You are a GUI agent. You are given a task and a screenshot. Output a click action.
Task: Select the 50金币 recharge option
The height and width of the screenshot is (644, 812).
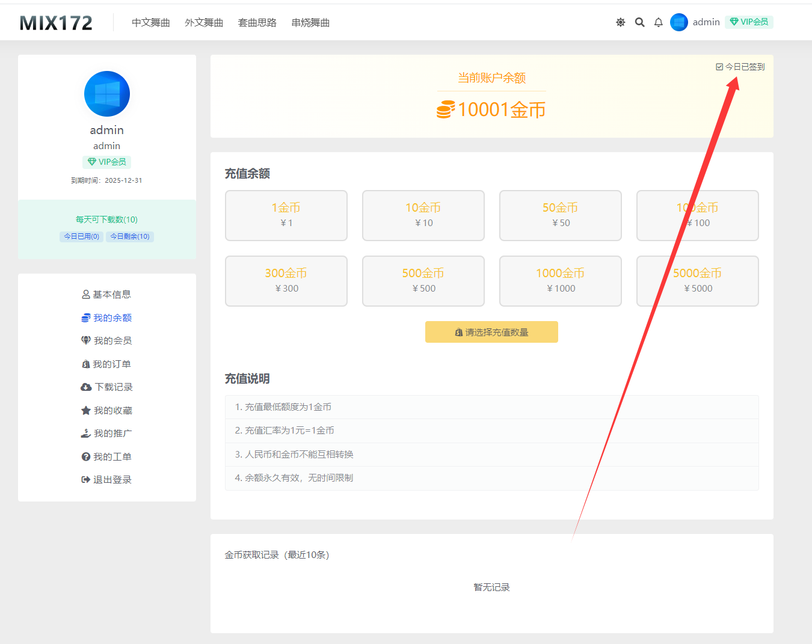click(561, 215)
